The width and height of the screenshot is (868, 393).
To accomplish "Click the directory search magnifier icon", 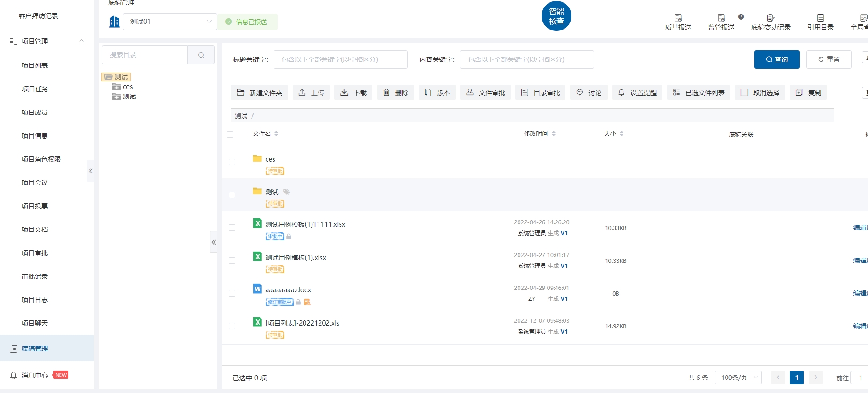I will coord(201,55).
